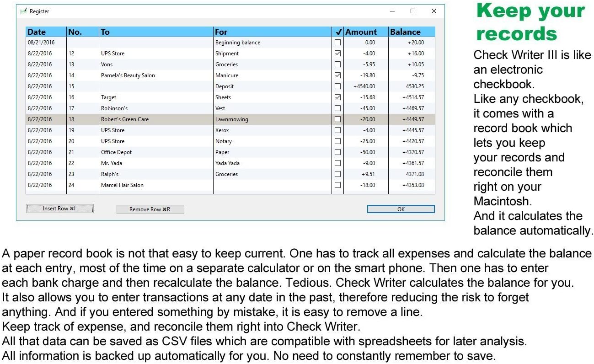The height and width of the screenshot is (364, 594).
Task: Click the empty For cell of Marcel Hair Salon
Action: click(x=273, y=185)
